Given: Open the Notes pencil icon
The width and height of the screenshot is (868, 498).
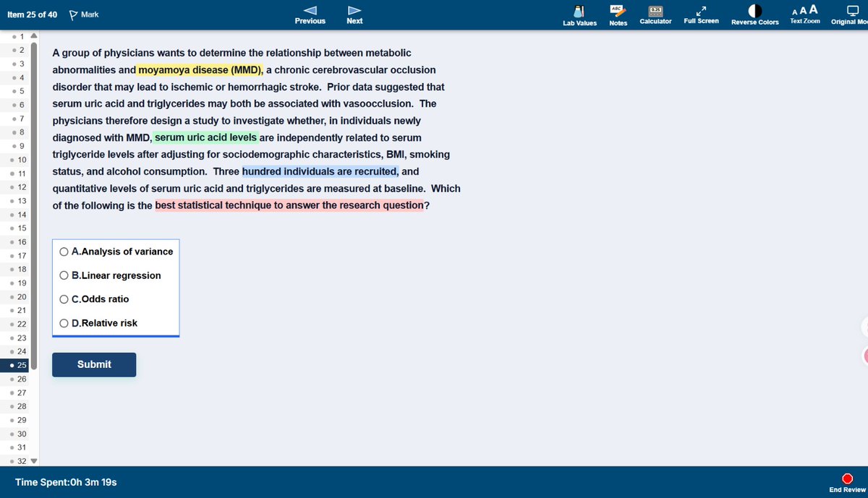Looking at the screenshot, I should click(x=618, y=10).
